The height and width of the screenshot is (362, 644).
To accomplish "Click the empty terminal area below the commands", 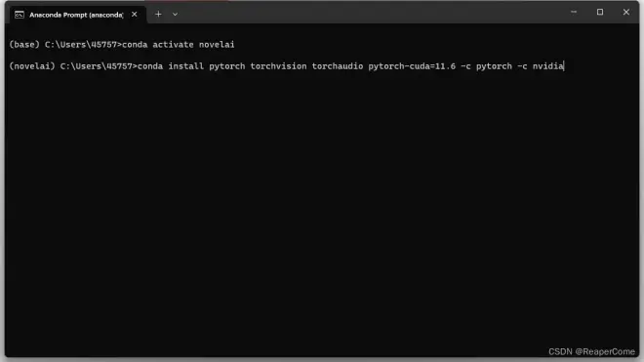I will [322, 206].
